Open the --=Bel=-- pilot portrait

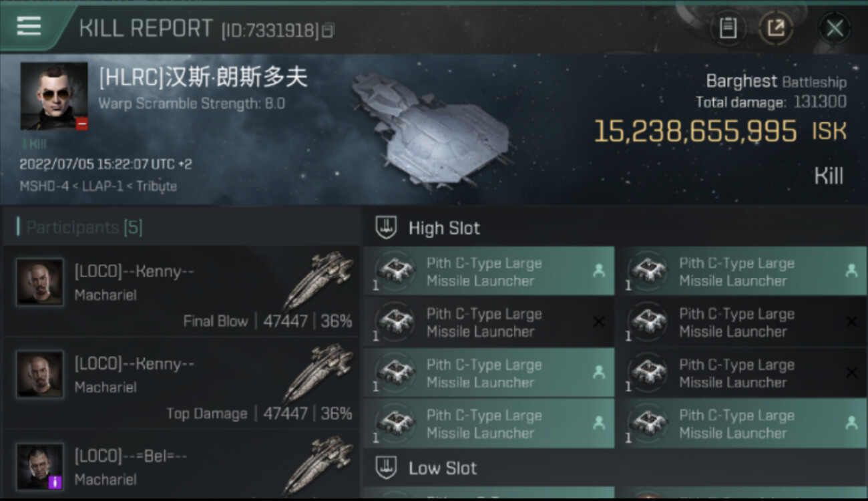click(x=40, y=466)
